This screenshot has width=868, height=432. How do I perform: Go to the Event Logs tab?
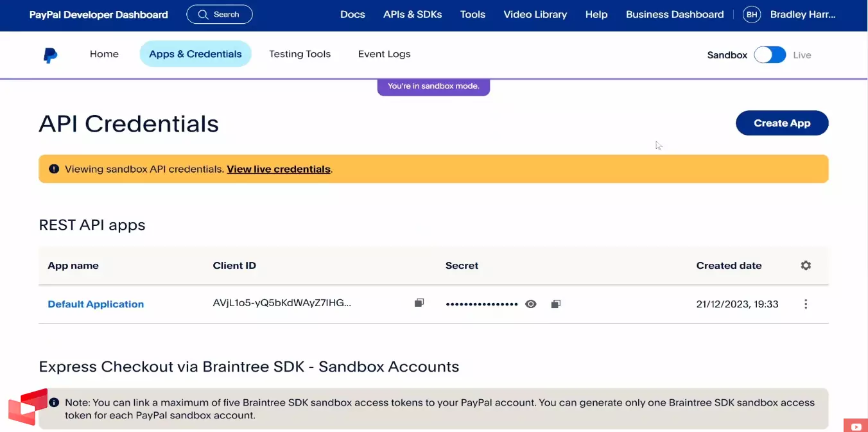click(384, 54)
